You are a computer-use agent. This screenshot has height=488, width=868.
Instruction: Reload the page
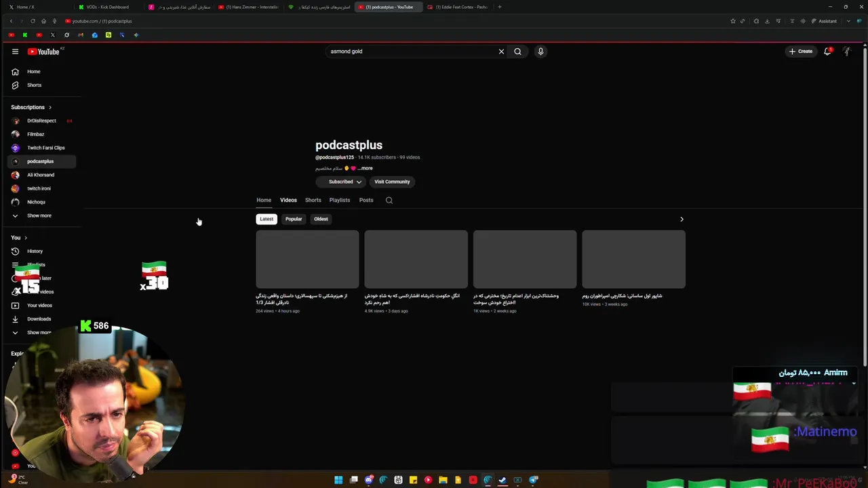pyautogui.click(x=33, y=21)
